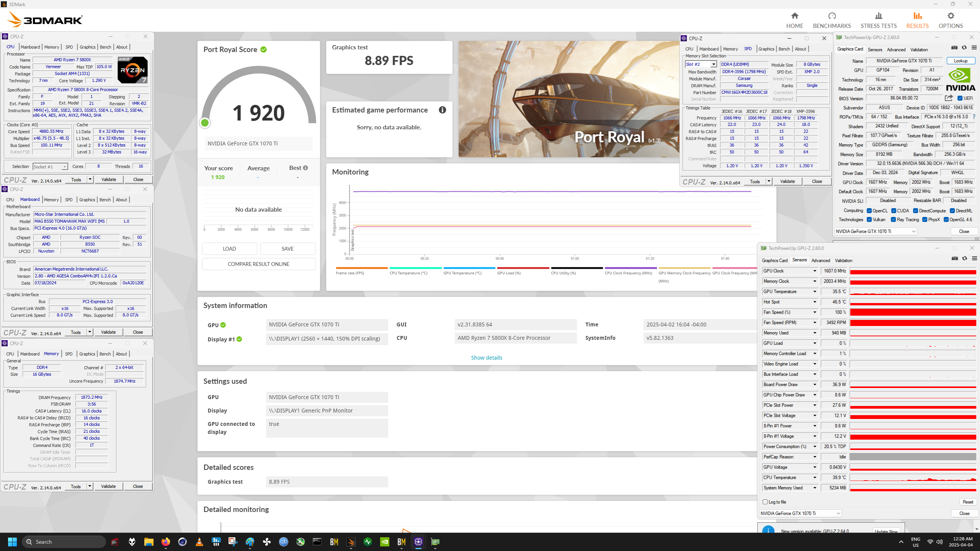
Task: Expand the GPU Clock sensor dropdown
Action: [815, 271]
